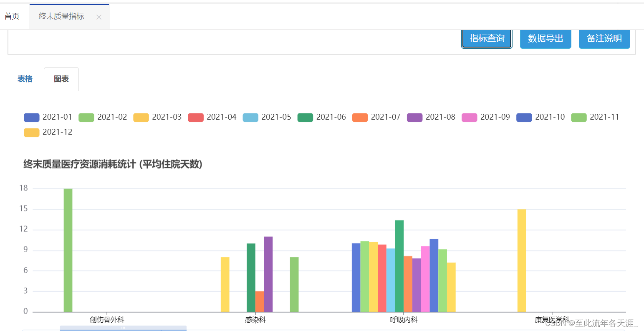Toggle the 2021-05 legend series
644x331 pixels.
click(267, 117)
